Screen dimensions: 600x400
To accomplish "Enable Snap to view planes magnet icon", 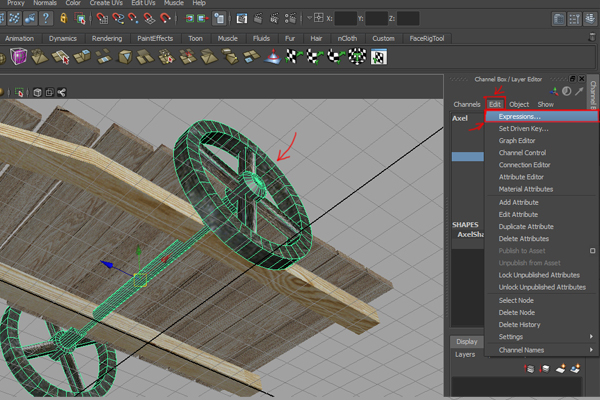I will click(149, 18).
